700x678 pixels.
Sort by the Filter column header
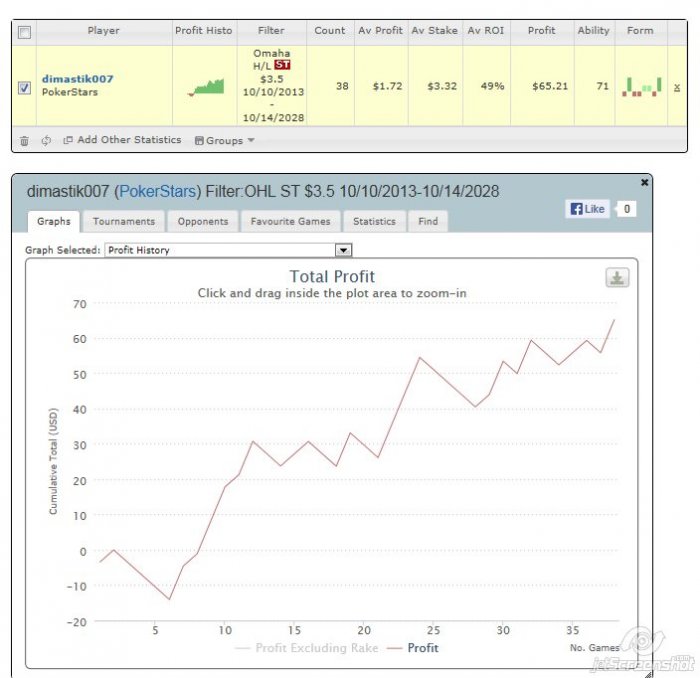pos(271,31)
